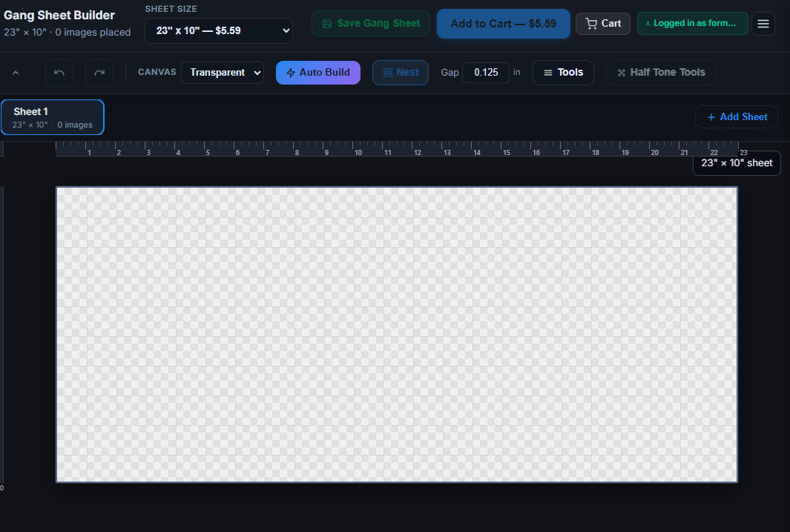Open the hamburger menu

coord(764,24)
